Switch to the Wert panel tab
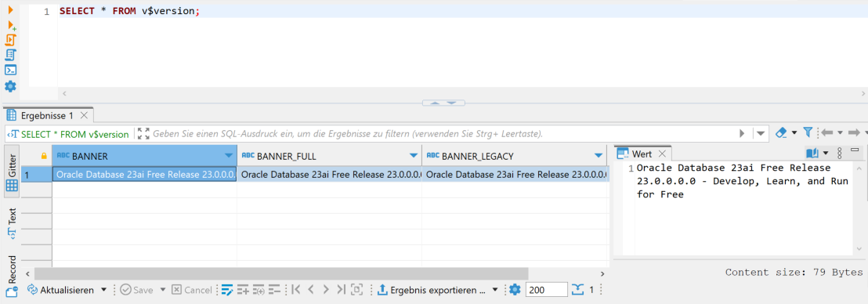The image size is (868, 304). [642, 154]
